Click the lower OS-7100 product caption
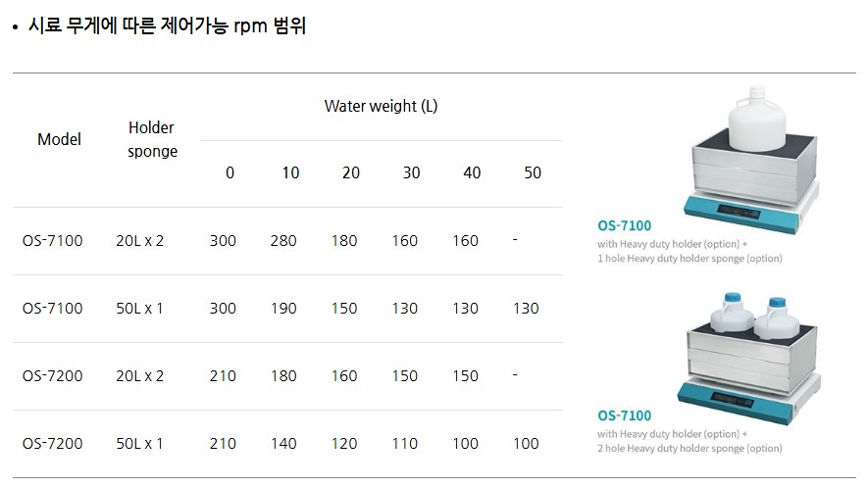868x487 pixels. click(x=624, y=414)
